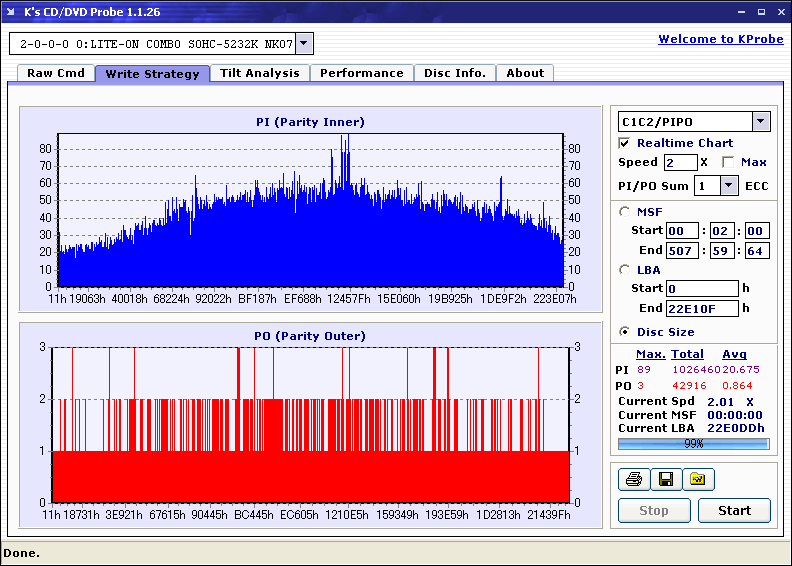Open the Disc Info. tab
This screenshot has width=792, height=566.
point(454,73)
